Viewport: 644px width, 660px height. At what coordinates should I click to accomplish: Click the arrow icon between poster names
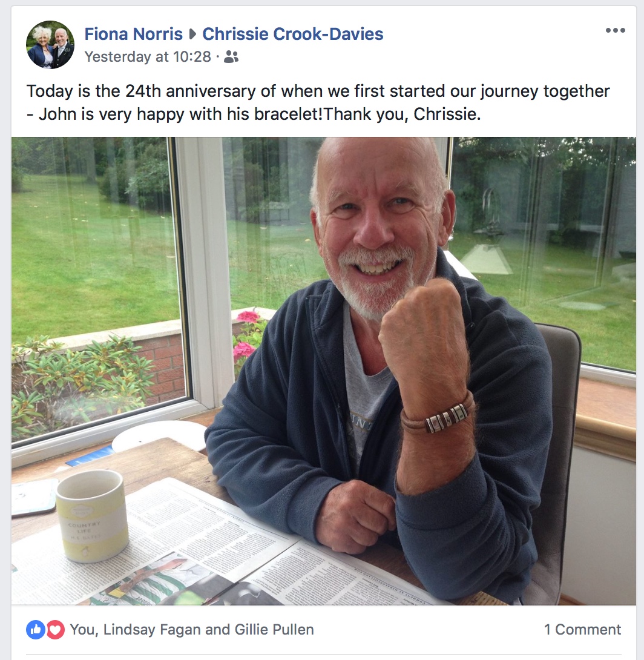click(192, 34)
